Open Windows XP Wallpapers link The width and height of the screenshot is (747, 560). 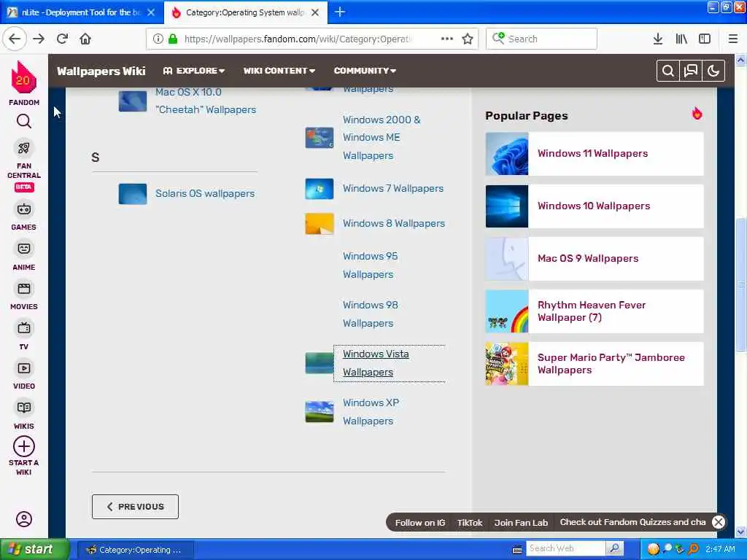click(371, 412)
